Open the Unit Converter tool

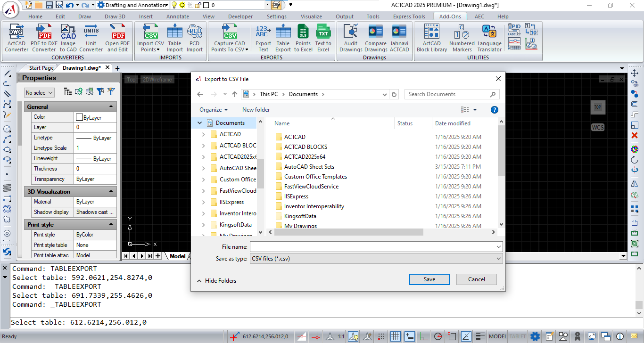click(91, 38)
